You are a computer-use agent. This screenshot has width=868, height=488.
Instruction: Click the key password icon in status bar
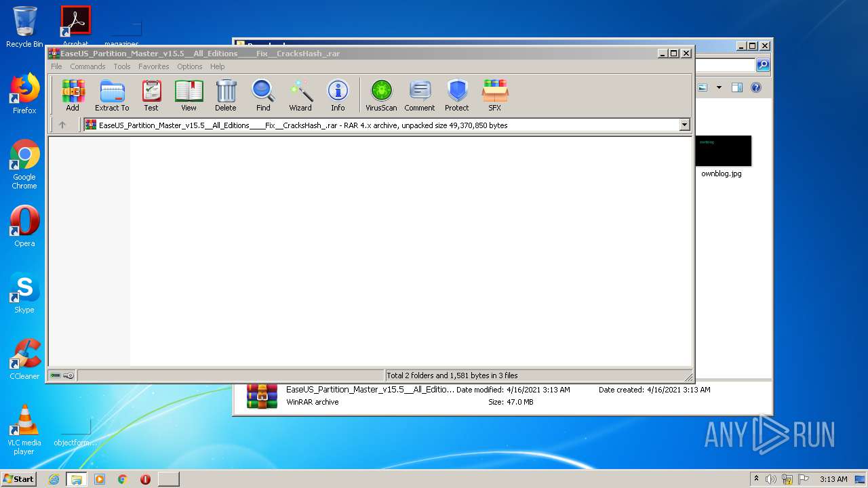(x=68, y=375)
